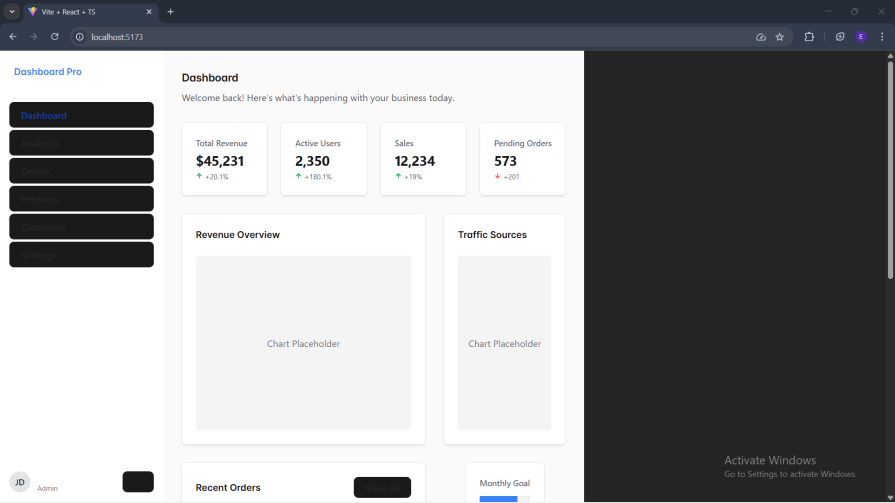Open the Chrome three-dot menu
This screenshot has height=503, width=895.
click(881, 37)
